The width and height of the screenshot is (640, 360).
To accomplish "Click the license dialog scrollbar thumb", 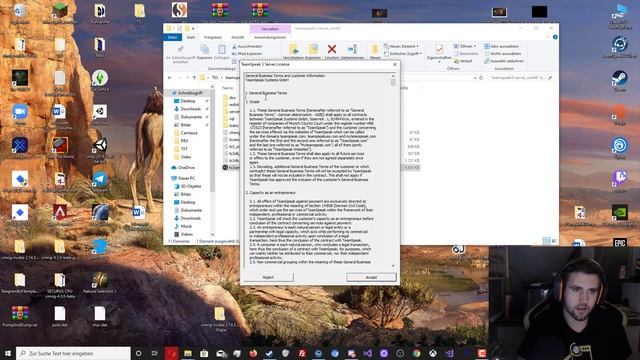I will pos(393,82).
